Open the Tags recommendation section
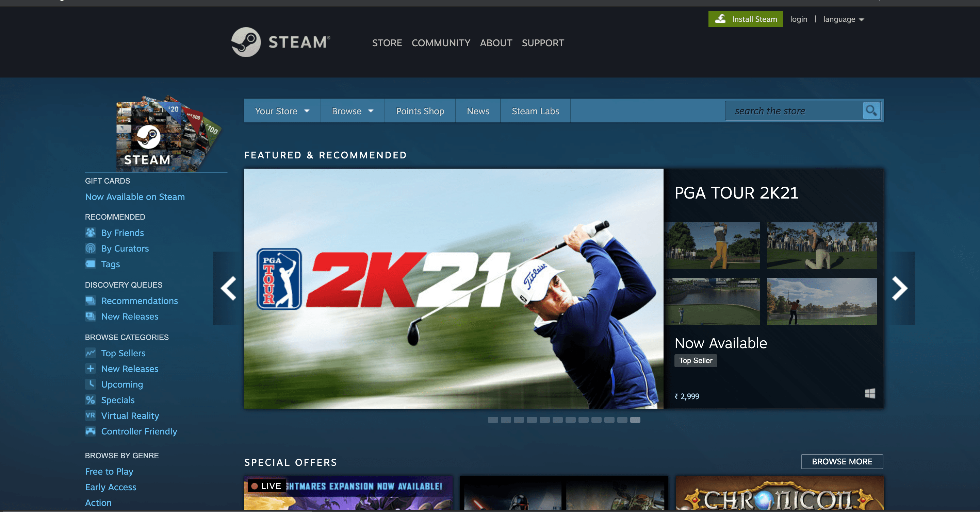Image resolution: width=980 pixels, height=512 pixels. (110, 263)
